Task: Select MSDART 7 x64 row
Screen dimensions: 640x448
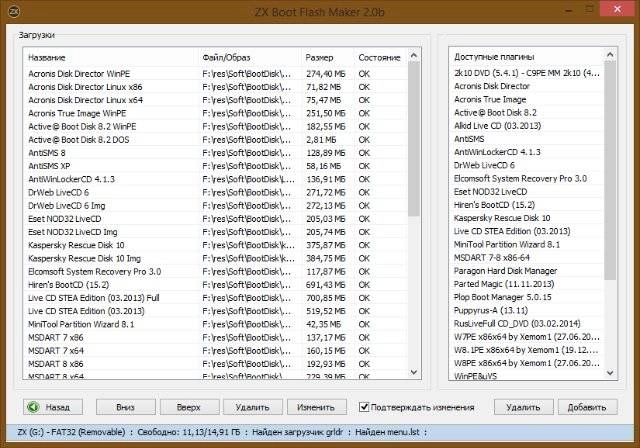Action: point(216,350)
